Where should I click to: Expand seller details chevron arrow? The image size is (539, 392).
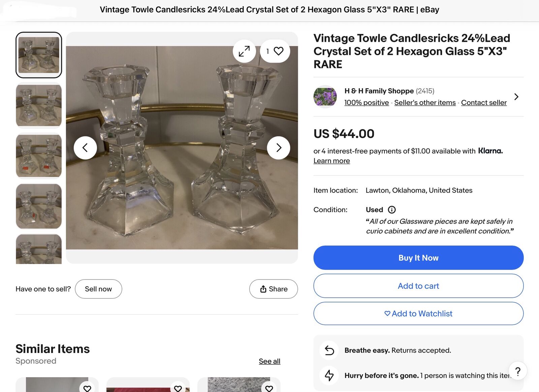(x=516, y=97)
